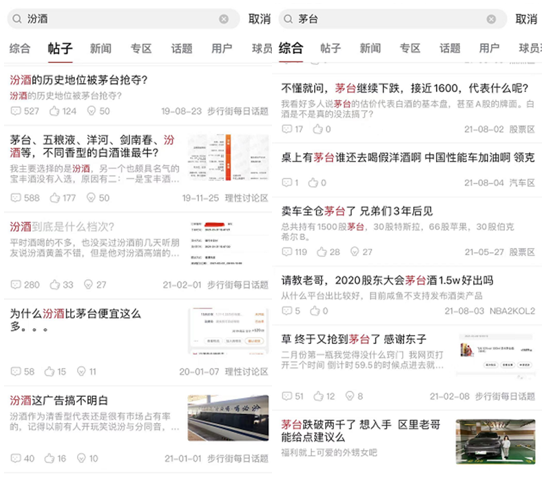Open post 桌上有茅台谁还去喝假洋酒啊
The height and width of the screenshot is (479, 545).
[x=408, y=157]
